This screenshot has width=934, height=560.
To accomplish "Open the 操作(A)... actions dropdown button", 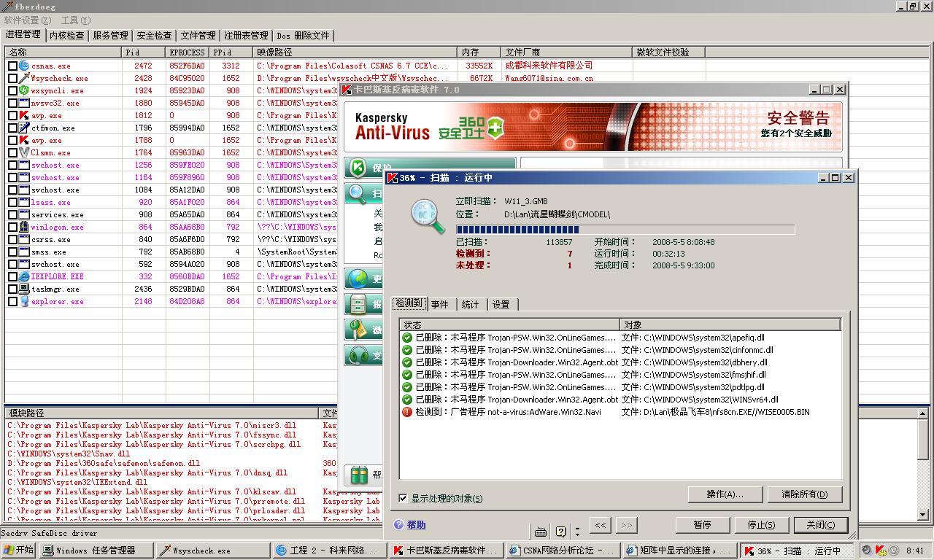I will coord(725,494).
